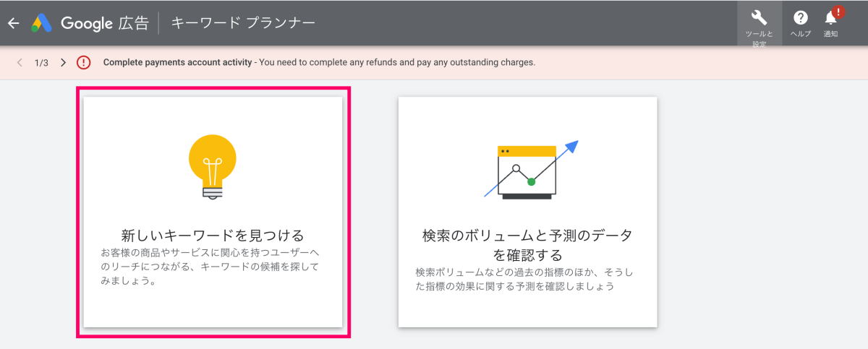Click the back arrow in the header

pyautogui.click(x=13, y=23)
